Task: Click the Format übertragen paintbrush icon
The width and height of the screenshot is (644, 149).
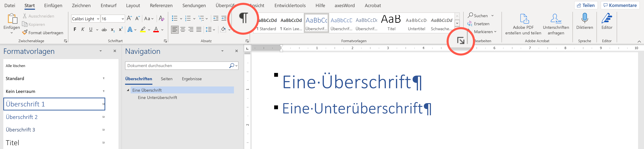Action: pyautogui.click(x=25, y=32)
